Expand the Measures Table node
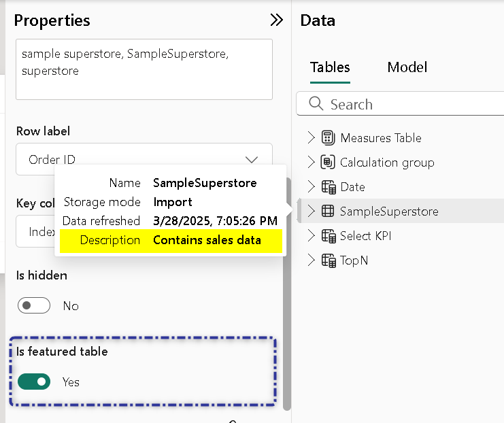Screen dimensions: 504x423 coord(312,138)
